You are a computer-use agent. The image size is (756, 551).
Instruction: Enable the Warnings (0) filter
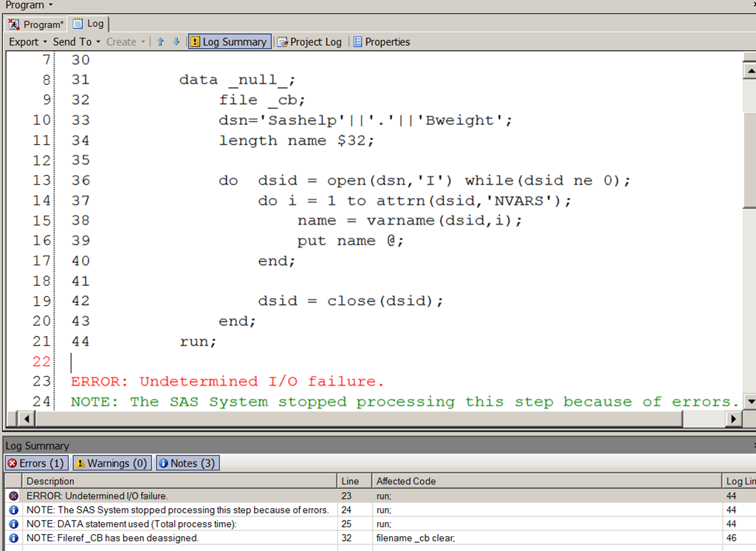click(x=111, y=463)
